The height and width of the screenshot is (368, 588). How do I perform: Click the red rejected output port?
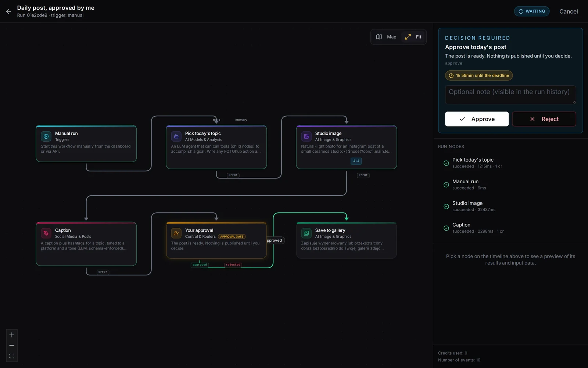click(233, 265)
